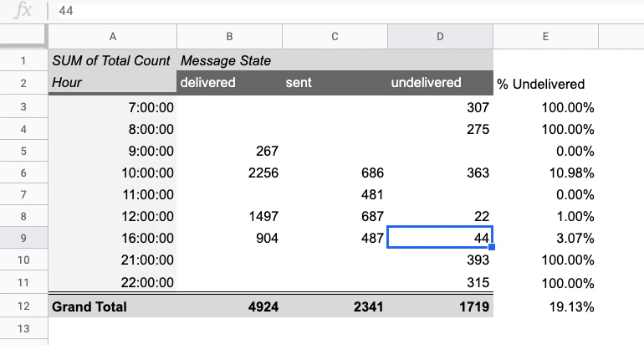This screenshot has width=644, height=345.
Task: Click the delivered value 1497
Action: click(230, 216)
